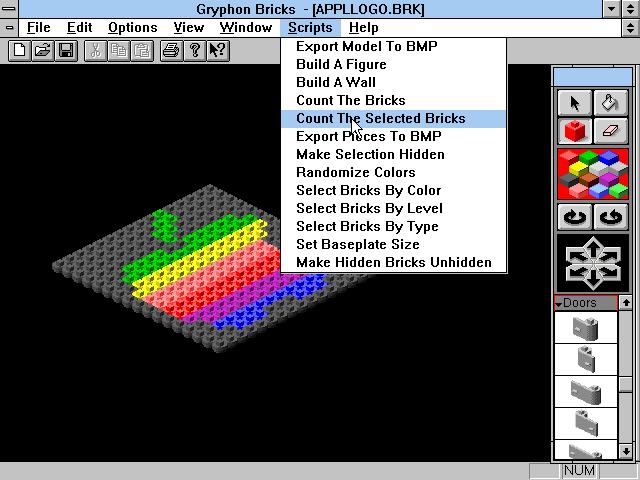Pick the yellow cube in the color palette
This screenshot has width=640, height=480.
click(578, 169)
